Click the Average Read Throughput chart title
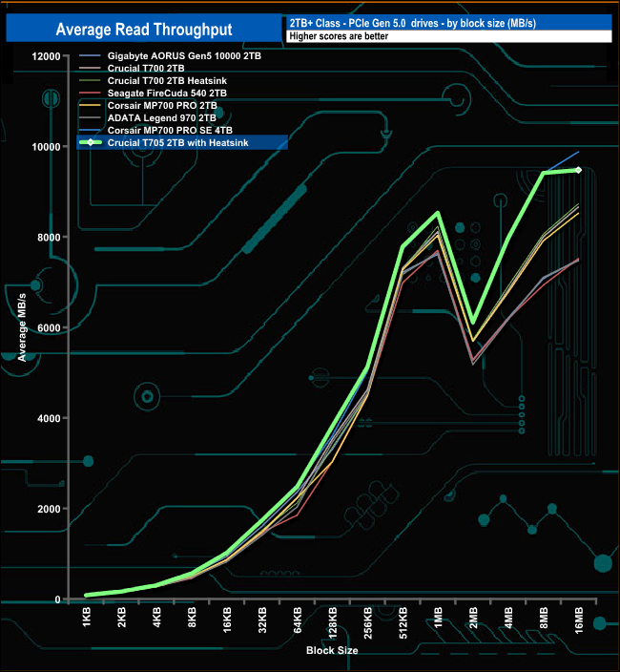 click(x=144, y=30)
